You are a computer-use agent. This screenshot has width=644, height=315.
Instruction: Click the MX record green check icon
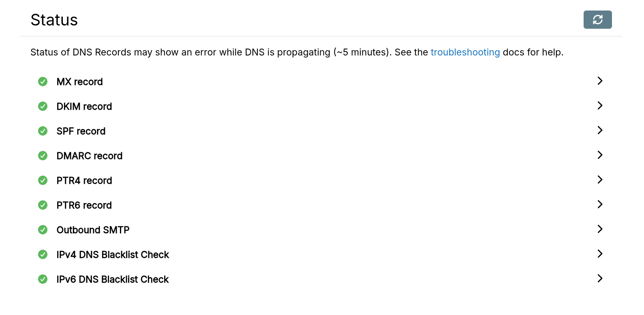43,82
